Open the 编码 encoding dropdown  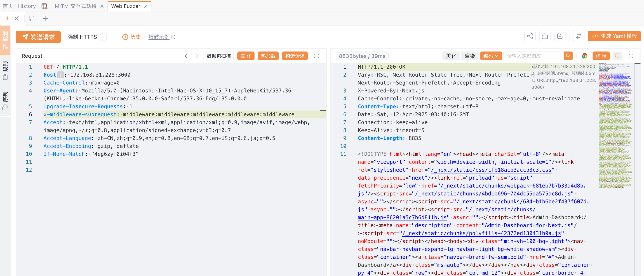(x=491, y=56)
